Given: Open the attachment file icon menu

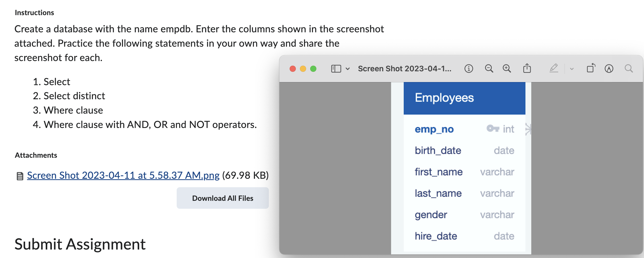Looking at the screenshot, I should 20,176.
